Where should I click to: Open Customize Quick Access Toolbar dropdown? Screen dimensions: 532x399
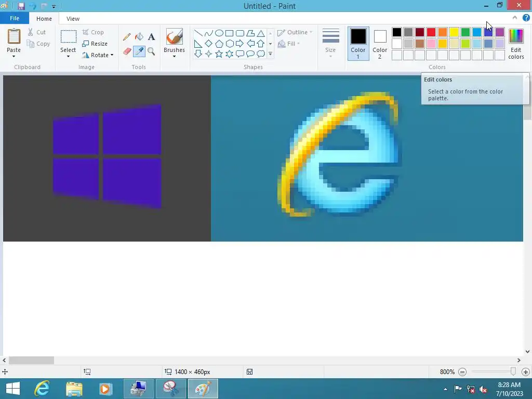coord(54,6)
